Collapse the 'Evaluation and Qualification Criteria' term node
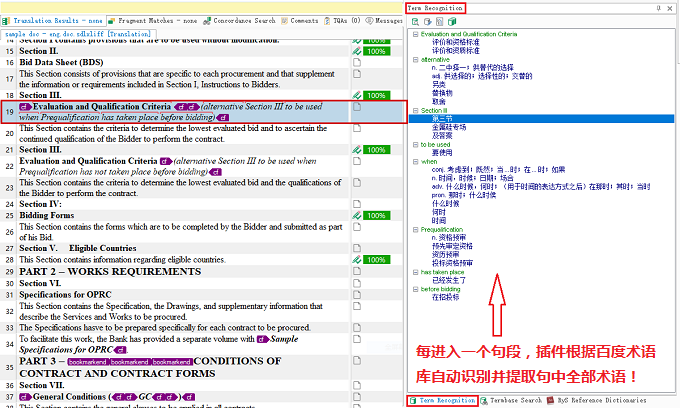The height and width of the screenshot is (408, 680). 415,34
